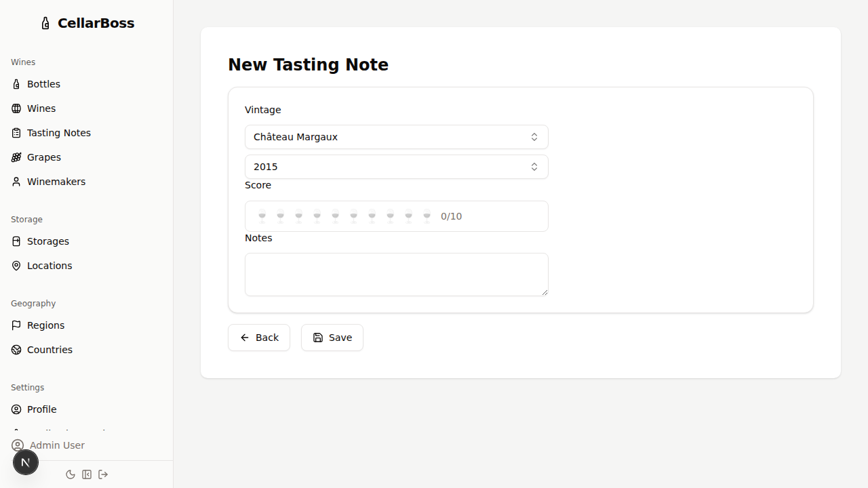The height and width of the screenshot is (488, 868).
Task: Click the Storages cabinet icon
Action: (x=16, y=241)
